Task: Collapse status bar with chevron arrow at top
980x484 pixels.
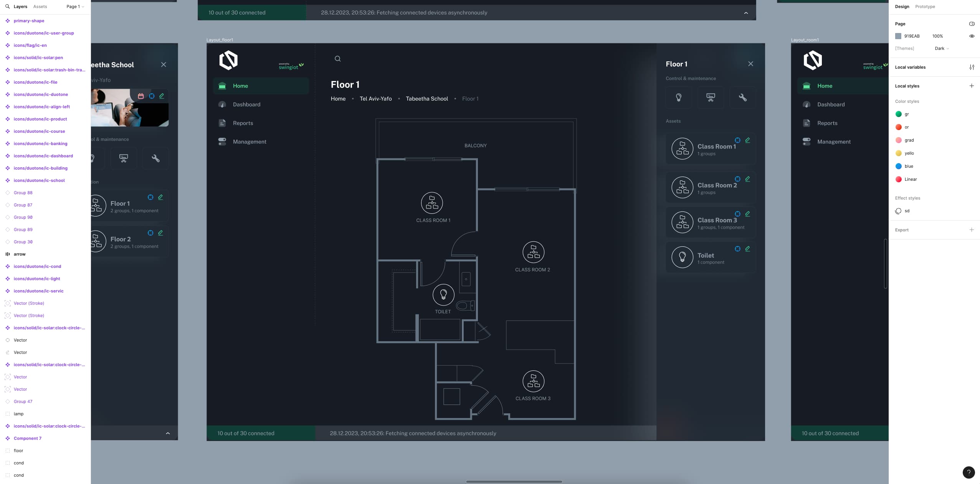Action: 745,13
